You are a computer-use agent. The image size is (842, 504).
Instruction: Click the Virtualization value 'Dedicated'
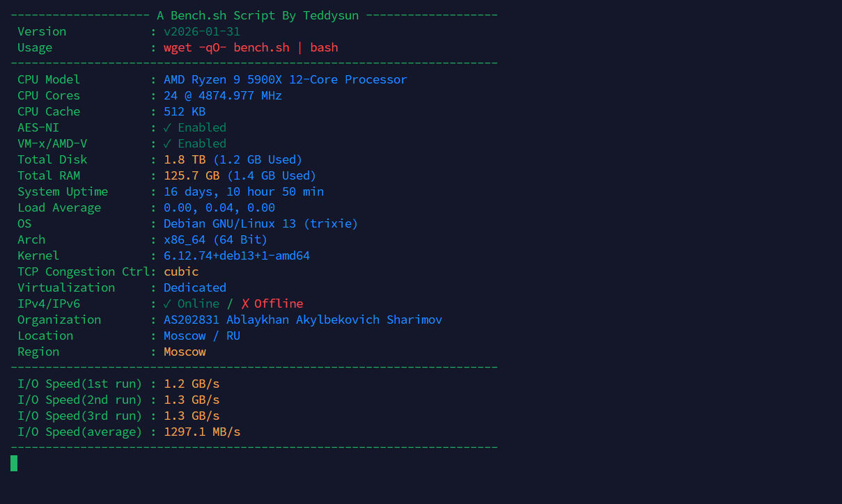(195, 288)
